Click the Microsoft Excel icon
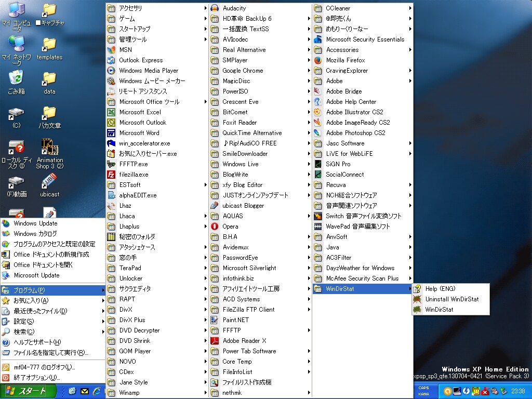This screenshot has height=399, width=532. [111, 112]
